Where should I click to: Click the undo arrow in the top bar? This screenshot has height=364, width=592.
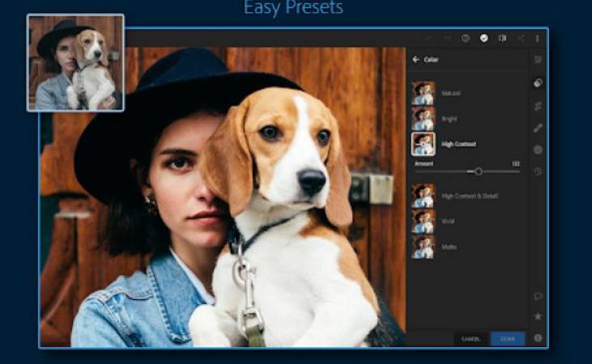tap(429, 39)
